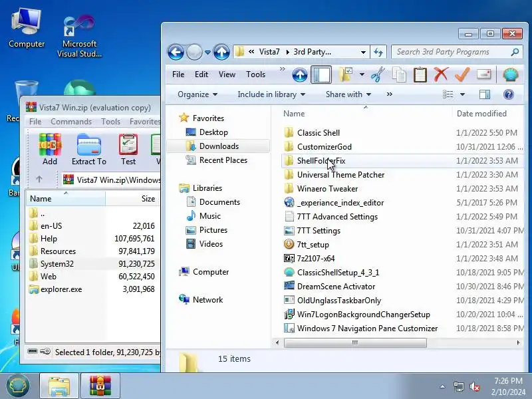Image resolution: width=532 pixels, height=399 pixels.
Task: Click the Copy toolbar icon
Action: pos(399,74)
